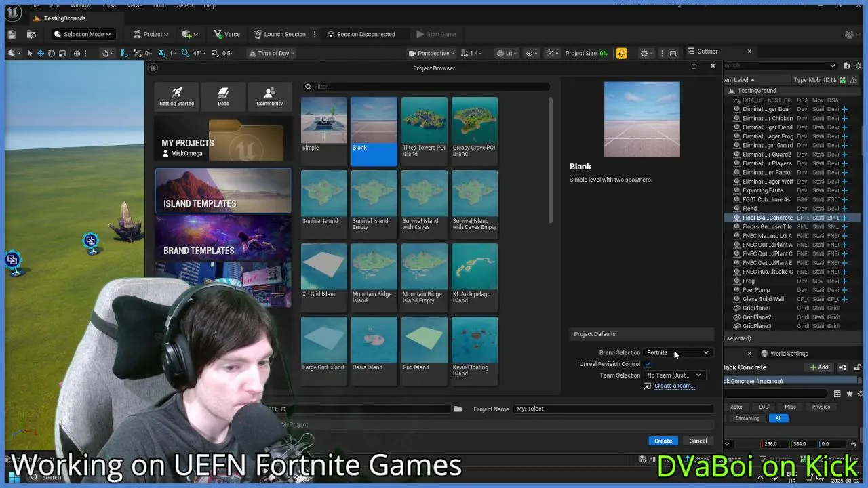Select the All filter in Details
Screen dimensions: 868x488
(x=778, y=418)
